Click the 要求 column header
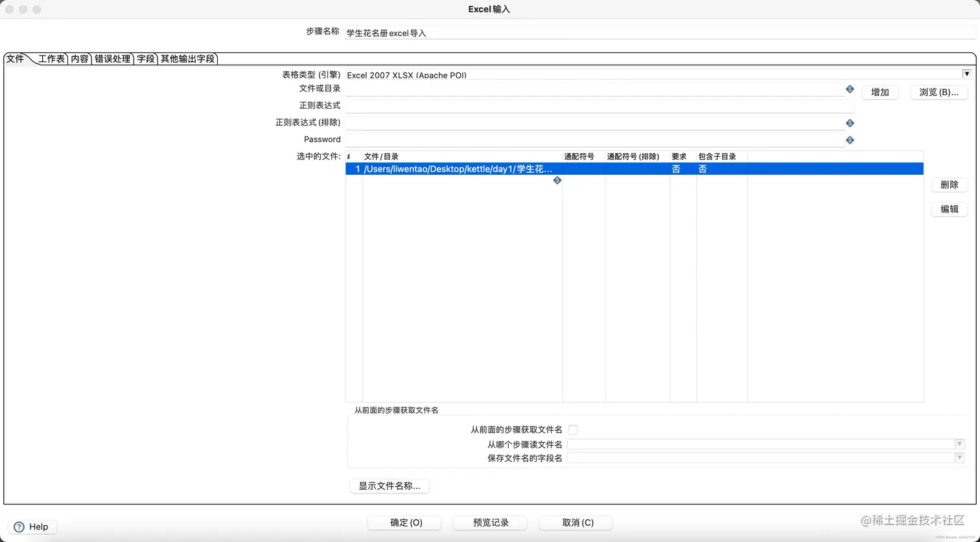Screen dimensions: 980x542 [x=683, y=157]
